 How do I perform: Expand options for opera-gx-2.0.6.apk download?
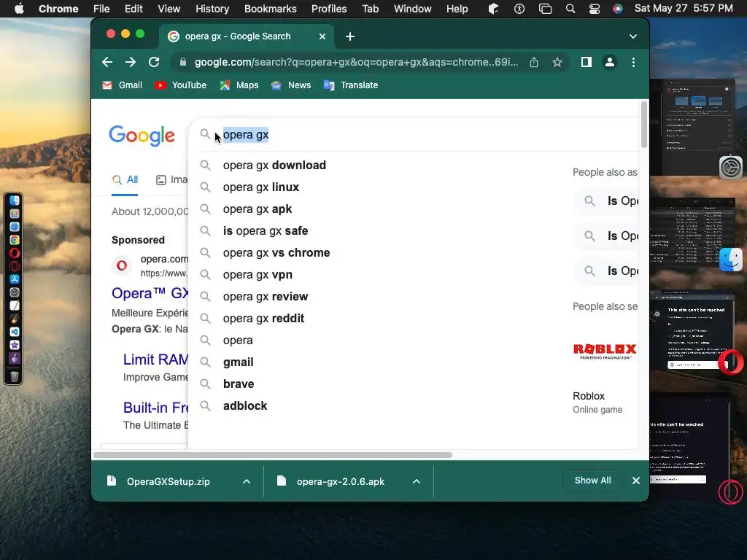click(x=417, y=481)
